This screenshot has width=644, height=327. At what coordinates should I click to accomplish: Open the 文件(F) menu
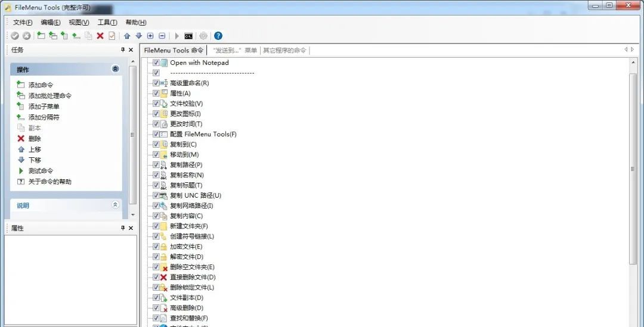tap(23, 23)
